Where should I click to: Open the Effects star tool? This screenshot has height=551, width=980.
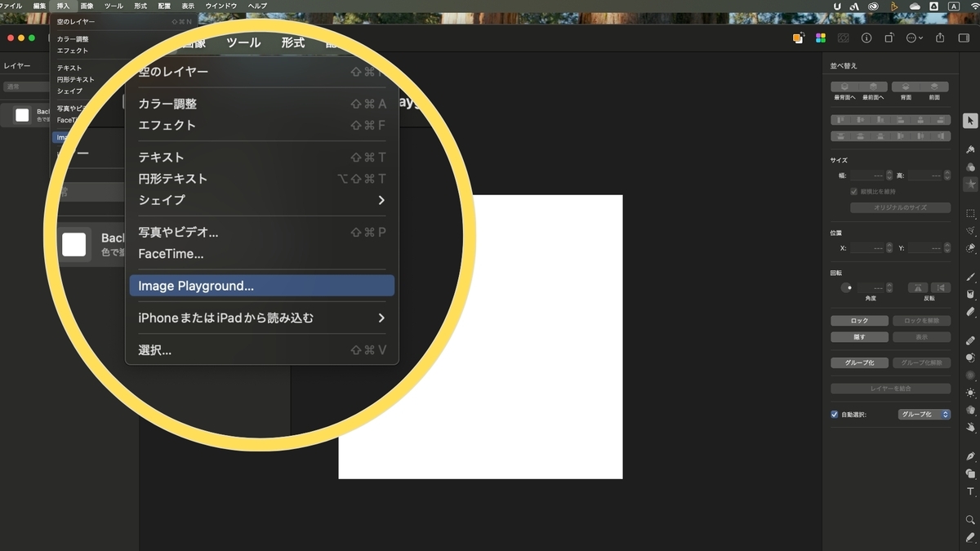(x=970, y=185)
